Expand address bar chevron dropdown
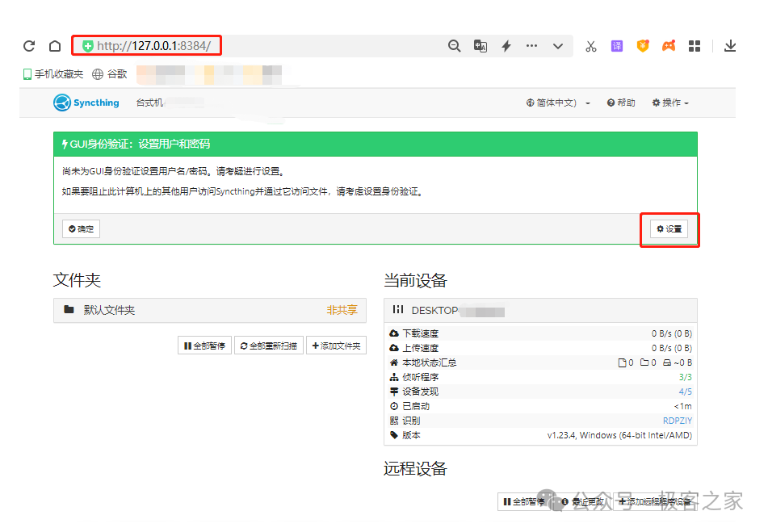This screenshot has height=532, width=768. pyautogui.click(x=558, y=46)
